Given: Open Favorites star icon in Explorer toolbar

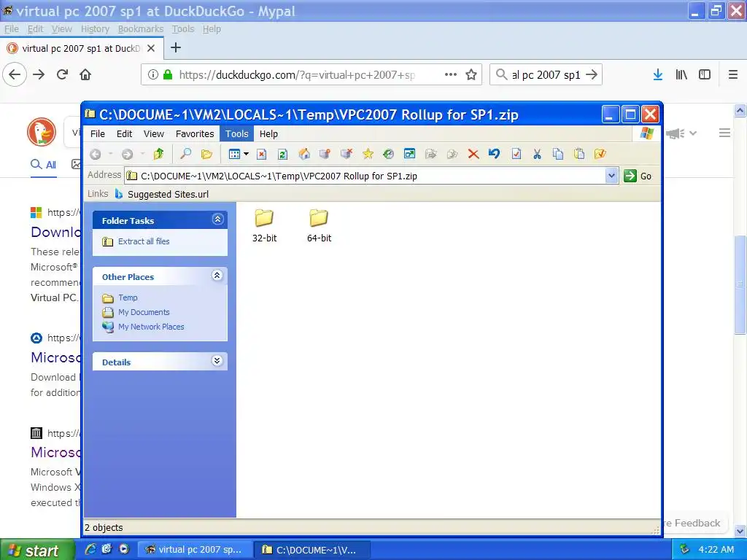Looking at the screenshot, I should click(x=368, y=154).
